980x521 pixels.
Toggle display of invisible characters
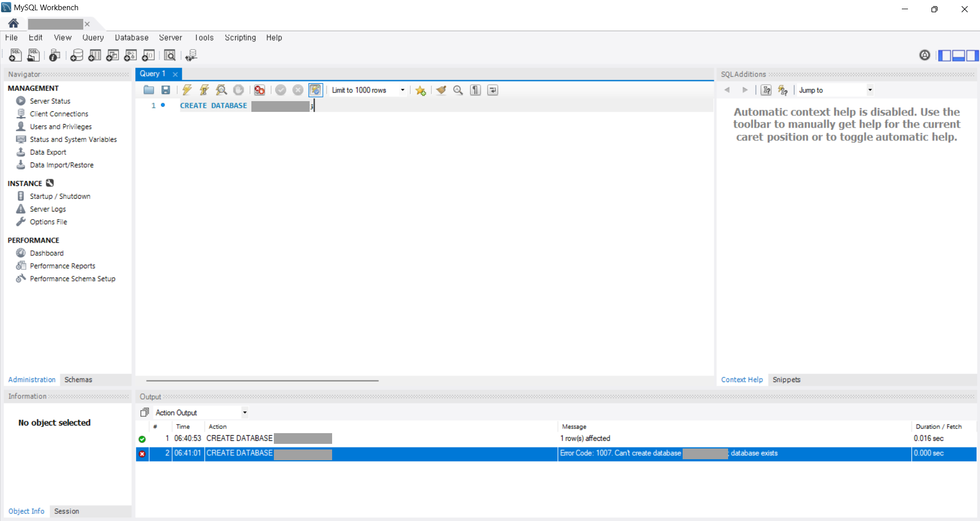(x=476, y=90)
